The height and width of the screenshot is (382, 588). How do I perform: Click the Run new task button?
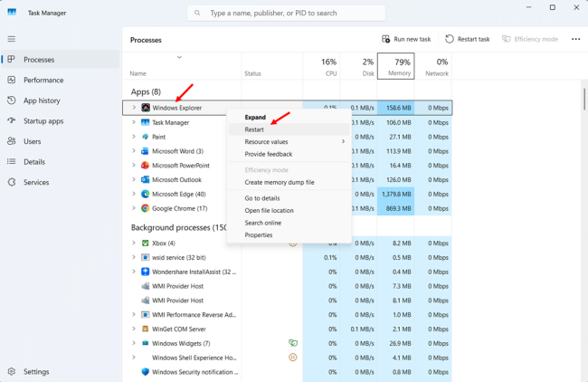406,39
